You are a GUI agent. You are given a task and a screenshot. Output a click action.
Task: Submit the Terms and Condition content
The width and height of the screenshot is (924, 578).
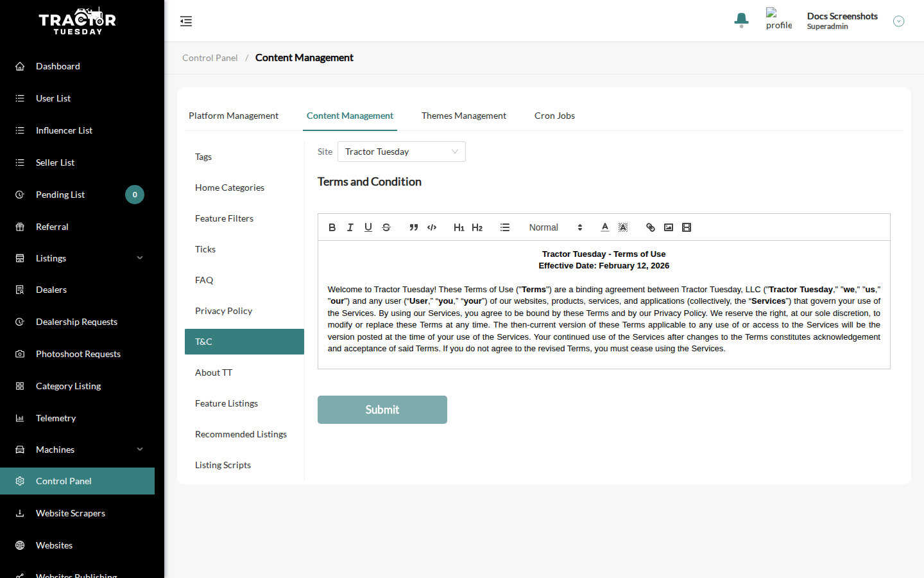(x=382, y=410)
